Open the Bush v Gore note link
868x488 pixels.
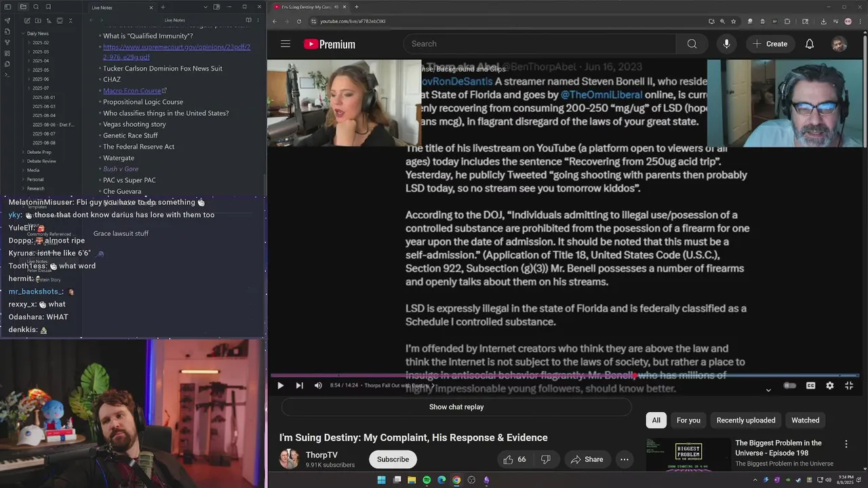121,169
